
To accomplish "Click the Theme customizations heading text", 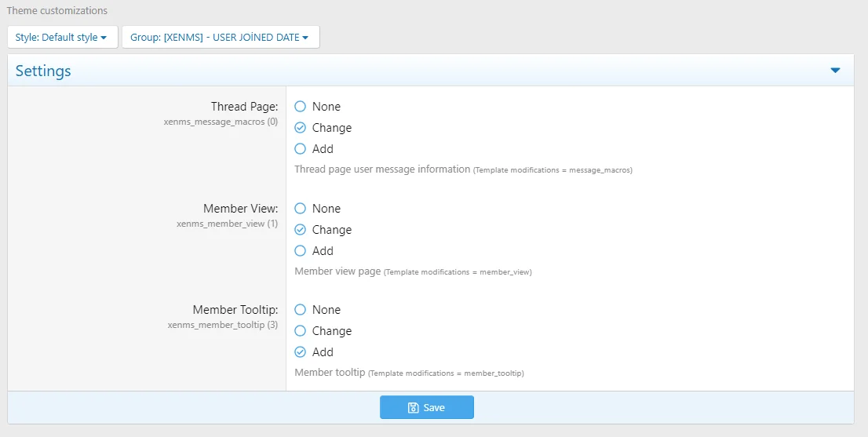I will pos(57,11).
